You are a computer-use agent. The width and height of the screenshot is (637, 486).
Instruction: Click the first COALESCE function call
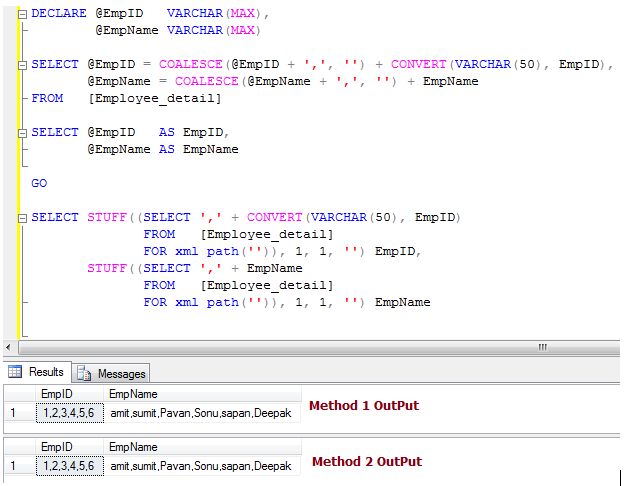point(191,65)
